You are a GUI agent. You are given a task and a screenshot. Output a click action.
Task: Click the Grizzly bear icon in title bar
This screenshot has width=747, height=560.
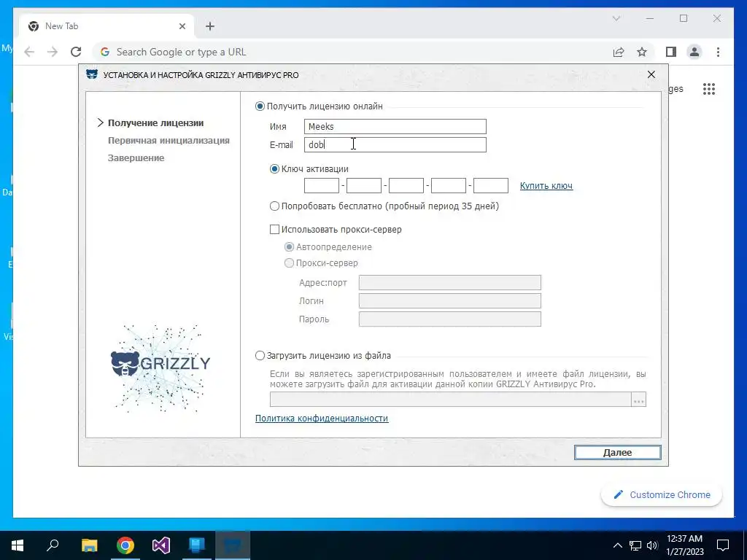(92, 75)
